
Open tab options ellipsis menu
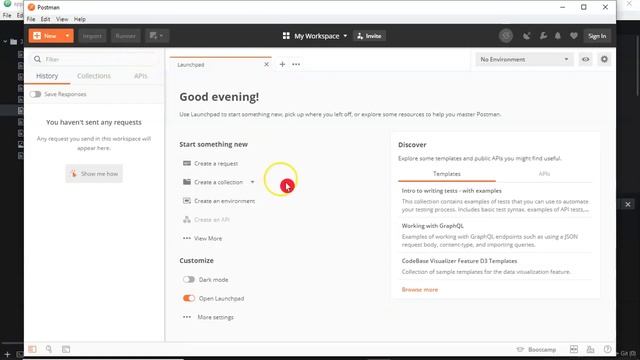[x=296, y=64]
